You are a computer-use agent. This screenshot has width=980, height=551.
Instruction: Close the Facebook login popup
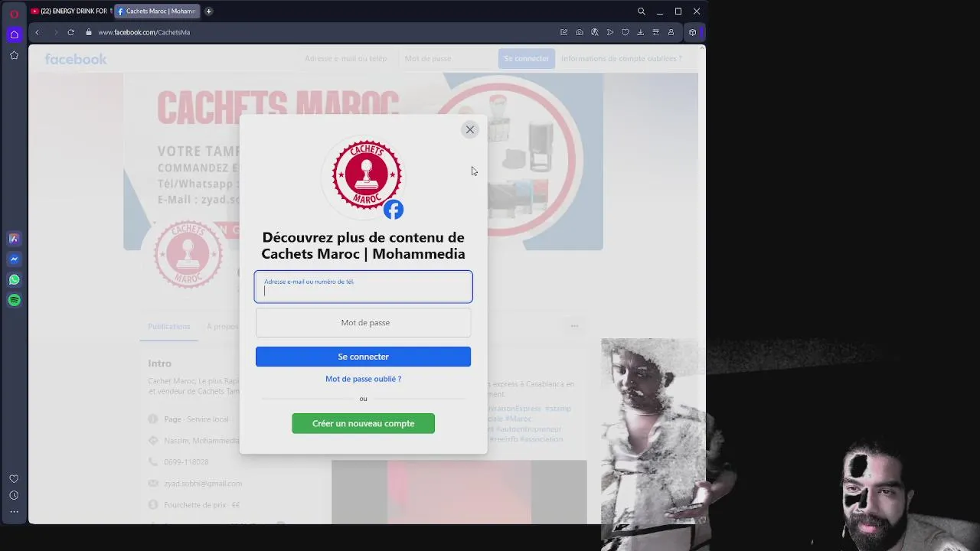pyautogui.click(x=470, y=129)
